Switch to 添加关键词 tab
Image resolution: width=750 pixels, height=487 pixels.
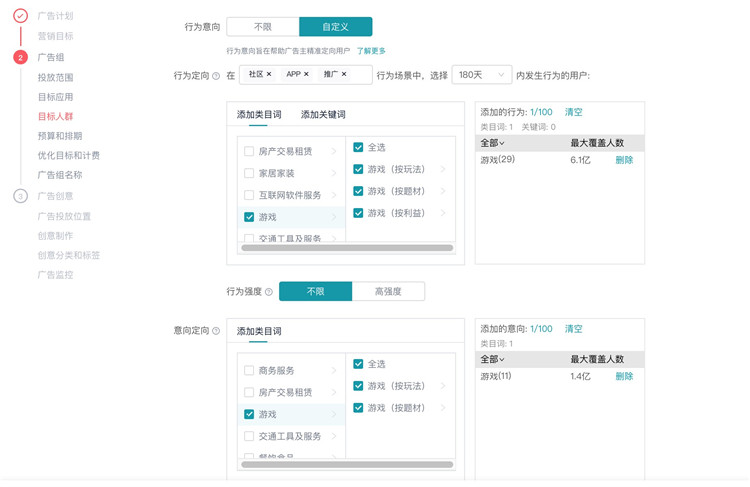point(323,115)
